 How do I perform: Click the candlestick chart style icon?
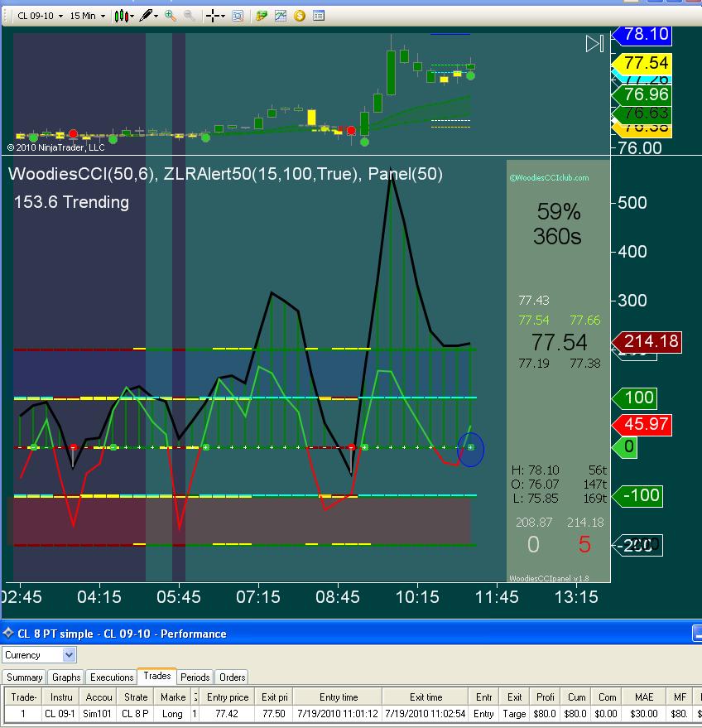coord(121,16)
